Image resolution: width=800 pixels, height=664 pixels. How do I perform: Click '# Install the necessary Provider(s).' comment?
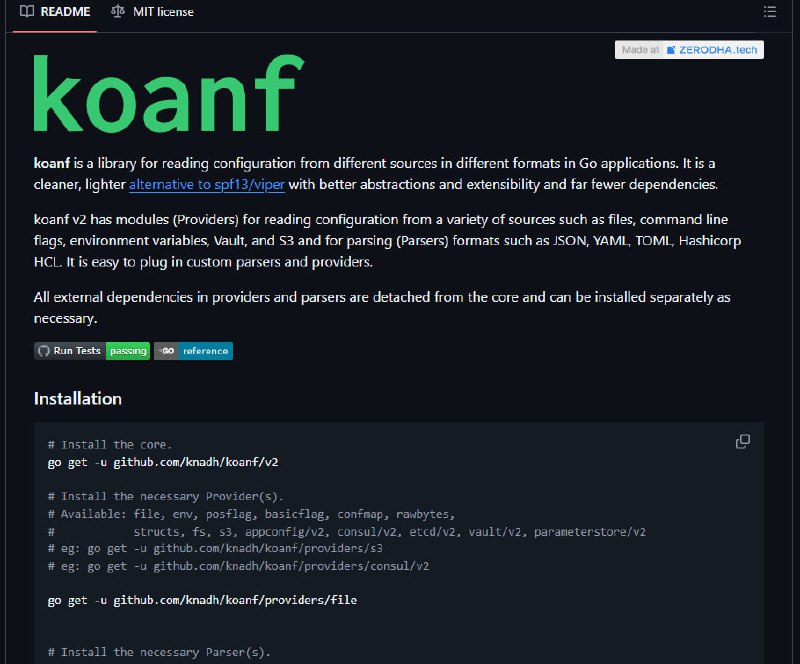click(x=165, y=497)
